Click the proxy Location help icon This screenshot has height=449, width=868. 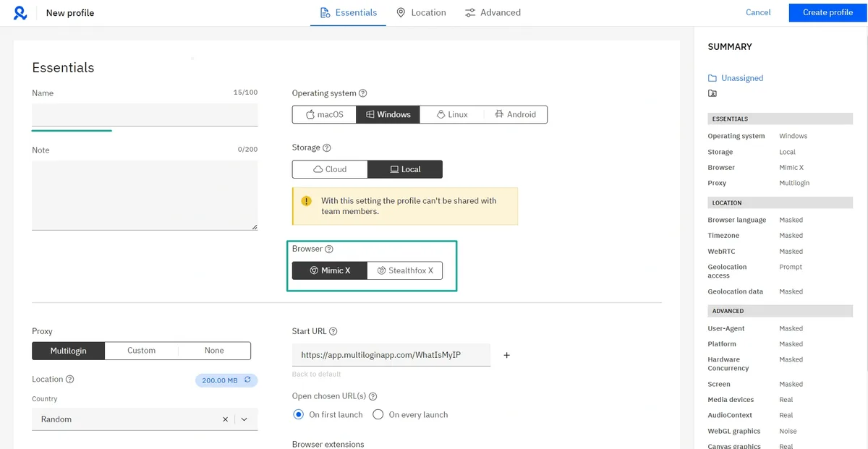coord(70,379)
